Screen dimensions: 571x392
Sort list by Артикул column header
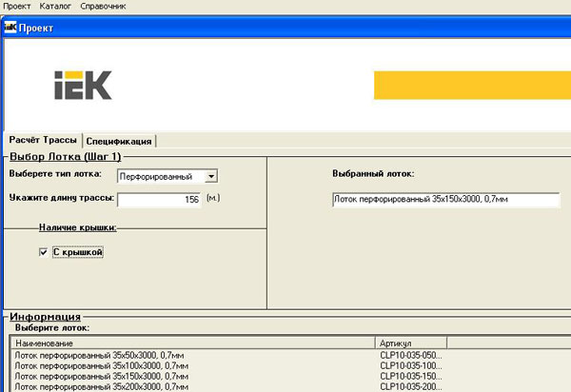411,343
